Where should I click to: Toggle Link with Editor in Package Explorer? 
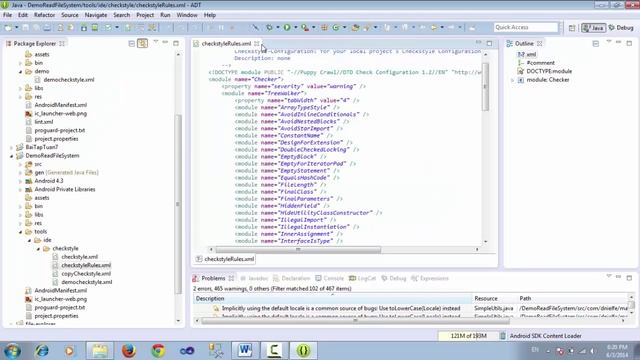(x=142, y=43)
